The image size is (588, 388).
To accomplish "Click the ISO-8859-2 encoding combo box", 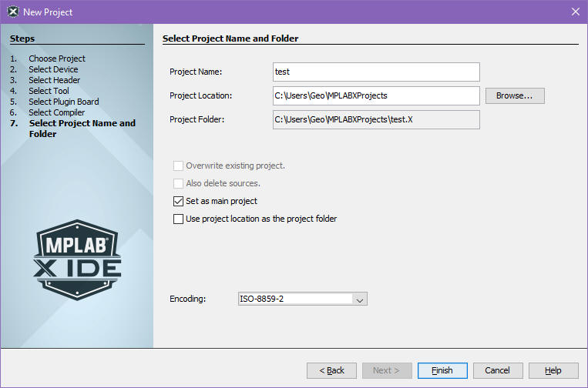I will [295, 299].
